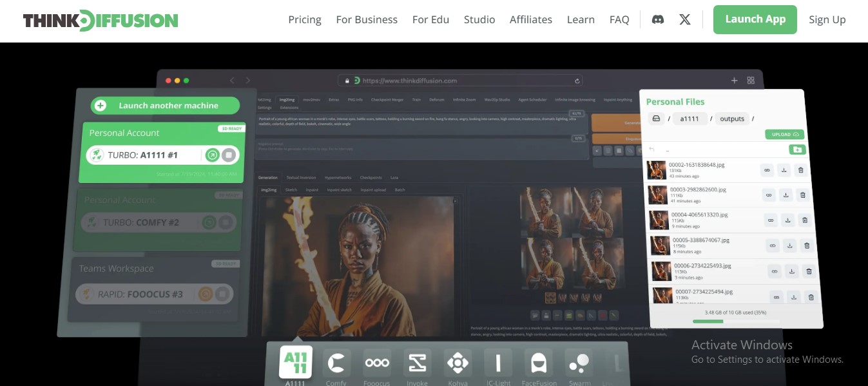Screen dimensions: 868x386
Task: Click the ThinkDiffusion logo
Action: (x=101, y=21)
